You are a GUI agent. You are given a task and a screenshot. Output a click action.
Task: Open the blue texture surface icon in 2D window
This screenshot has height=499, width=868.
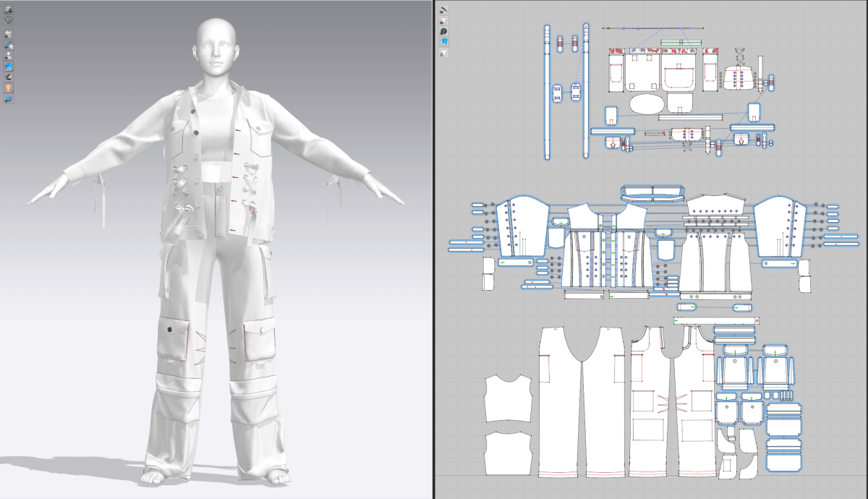(x=443, y=43)
